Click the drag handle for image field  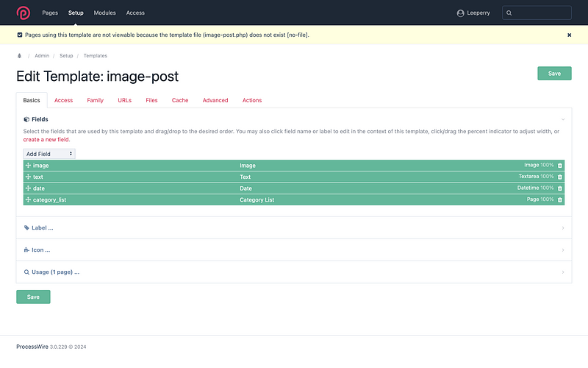(x=28, y=165)
